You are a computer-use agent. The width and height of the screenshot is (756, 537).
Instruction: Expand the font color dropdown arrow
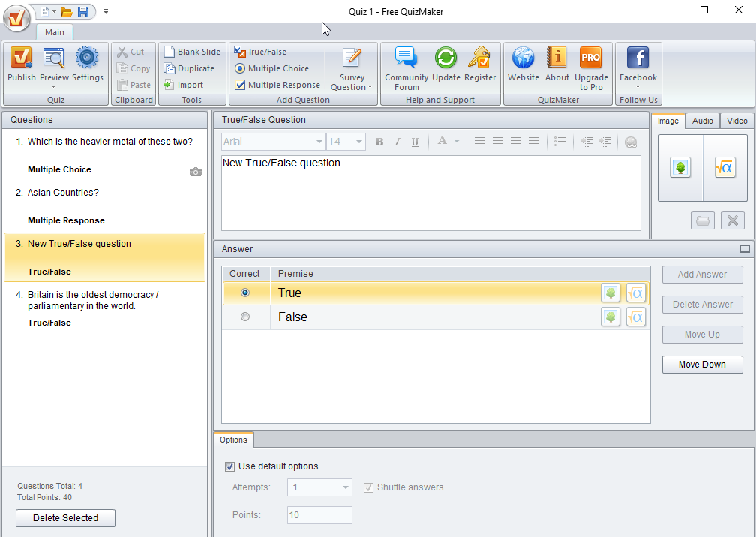click(x=457, y=142)
